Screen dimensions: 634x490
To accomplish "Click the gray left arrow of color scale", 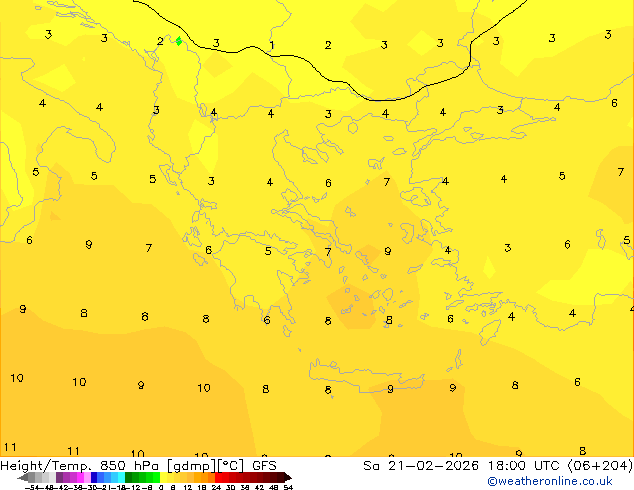I will coord(23,478).
